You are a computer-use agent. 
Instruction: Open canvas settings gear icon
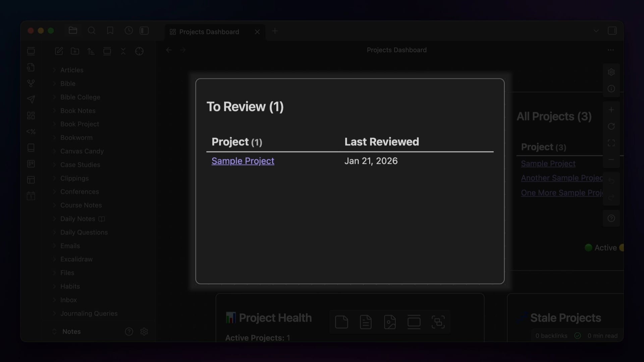coord(611,72)
